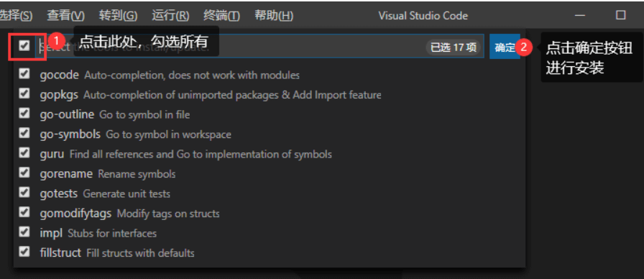Uncheck the gotests checkbox
644x279 pixels.
(x=24, y=192)
